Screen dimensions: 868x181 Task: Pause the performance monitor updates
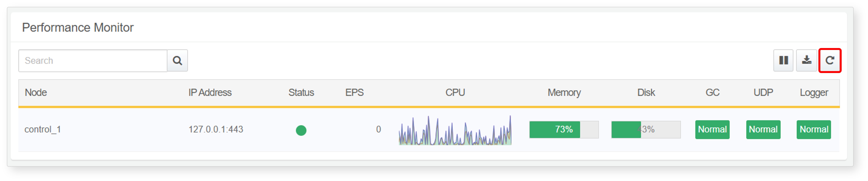[783, 61]
